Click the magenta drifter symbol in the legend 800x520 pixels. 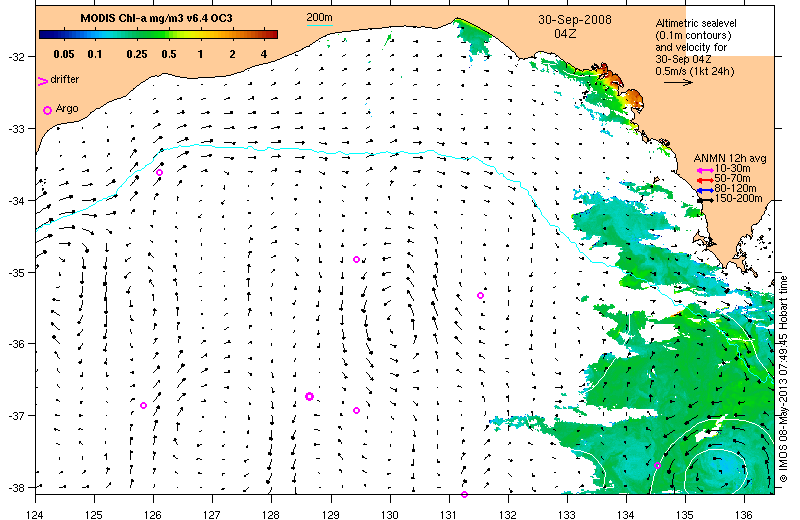[42, 81]
